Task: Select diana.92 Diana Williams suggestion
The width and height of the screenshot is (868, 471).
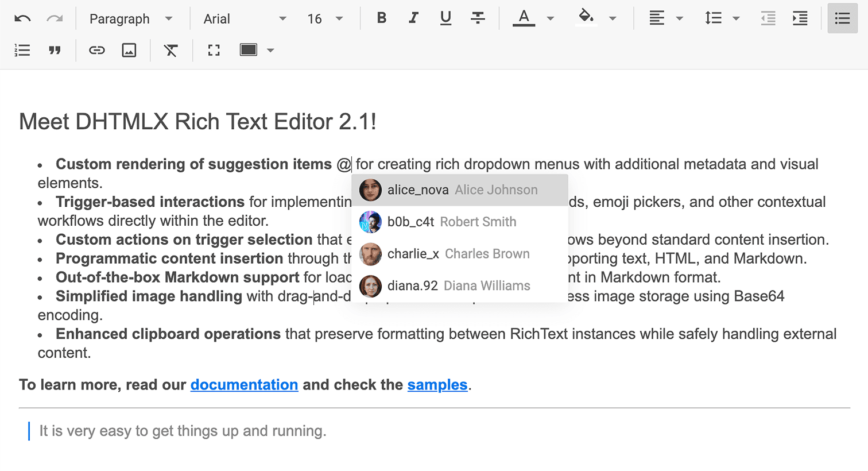Action: pyautogui.click(x=460, y=285)
